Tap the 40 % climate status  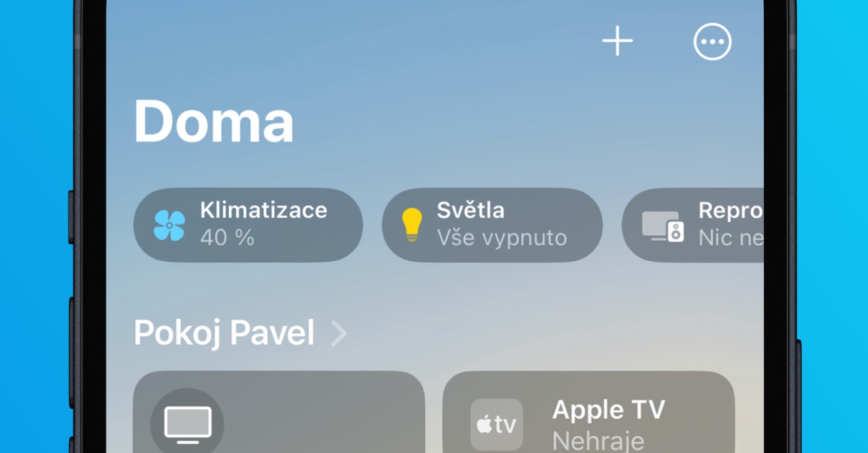click(227, 238)
